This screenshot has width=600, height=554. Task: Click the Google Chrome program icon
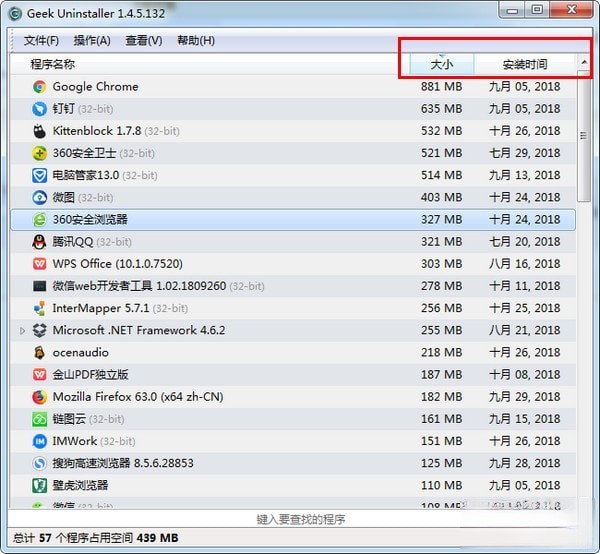39,87
